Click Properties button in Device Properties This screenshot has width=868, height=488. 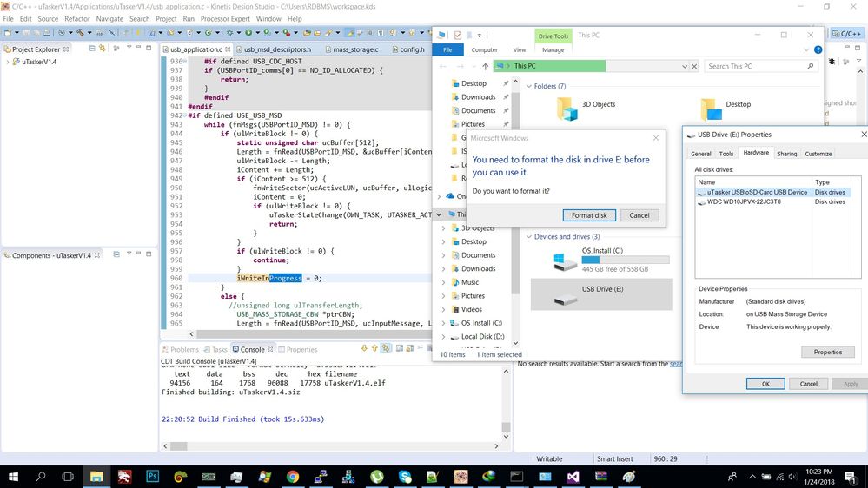pos(827,352)
